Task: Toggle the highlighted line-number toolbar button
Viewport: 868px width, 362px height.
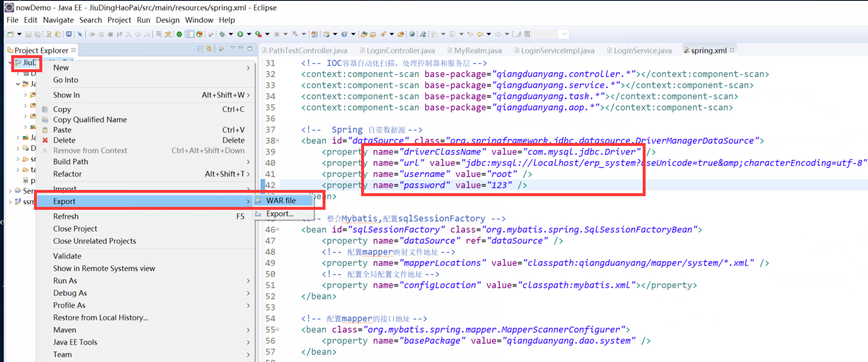Action: coord(190,34)
